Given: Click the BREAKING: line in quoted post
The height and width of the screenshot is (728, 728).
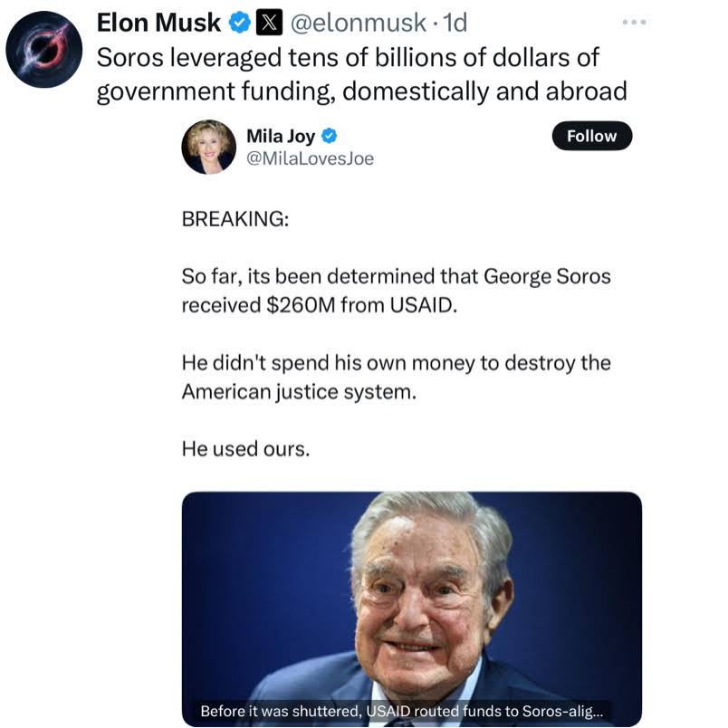Looking at the screenshot, I should click(x=235, y=220).
